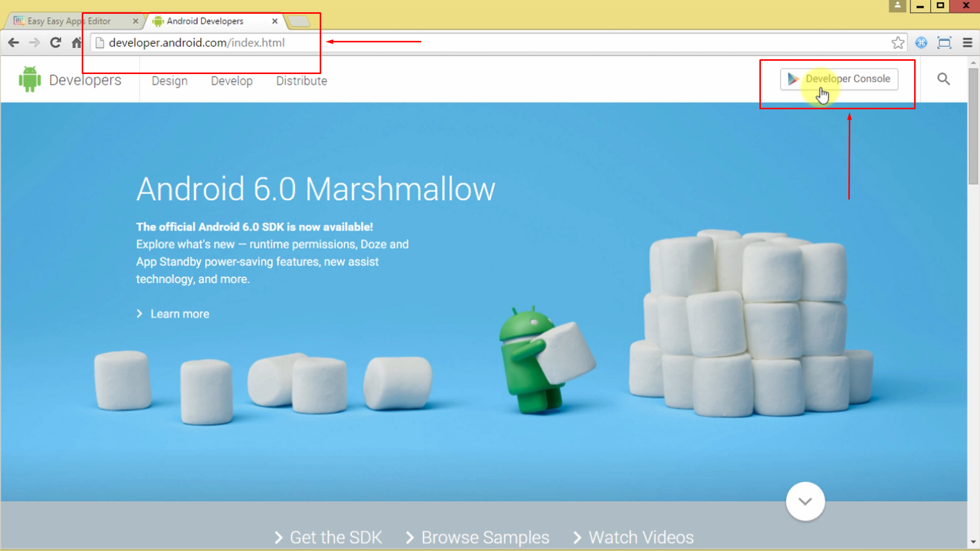Viewport: 980px width, 551px height.
Task: Click the browser back arrow
Action: (14, 43)
